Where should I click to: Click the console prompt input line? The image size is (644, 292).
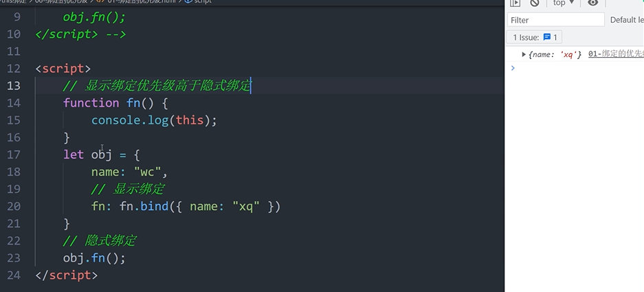coord(575,68)
